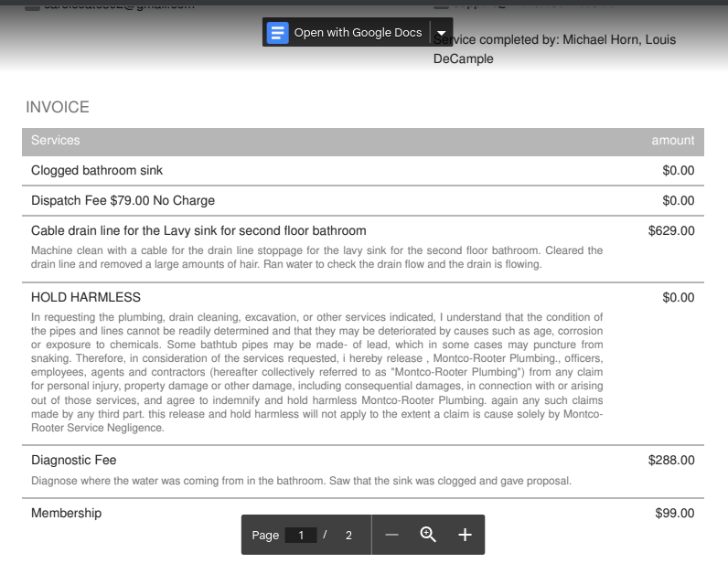Expand the Open with dropdown arrow

point(442,33)
